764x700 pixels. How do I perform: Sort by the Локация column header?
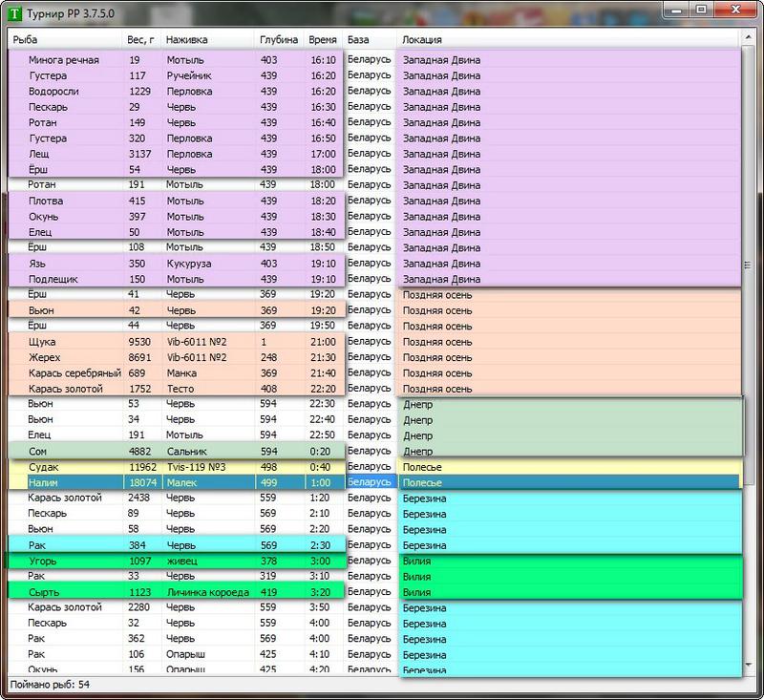coord(569,39)
